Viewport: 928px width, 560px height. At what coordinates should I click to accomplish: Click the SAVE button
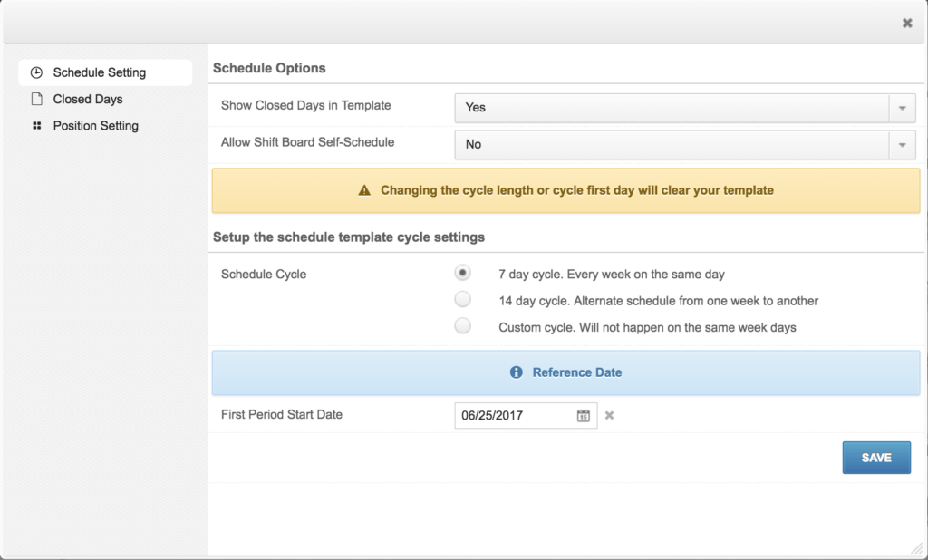point(876,458)
